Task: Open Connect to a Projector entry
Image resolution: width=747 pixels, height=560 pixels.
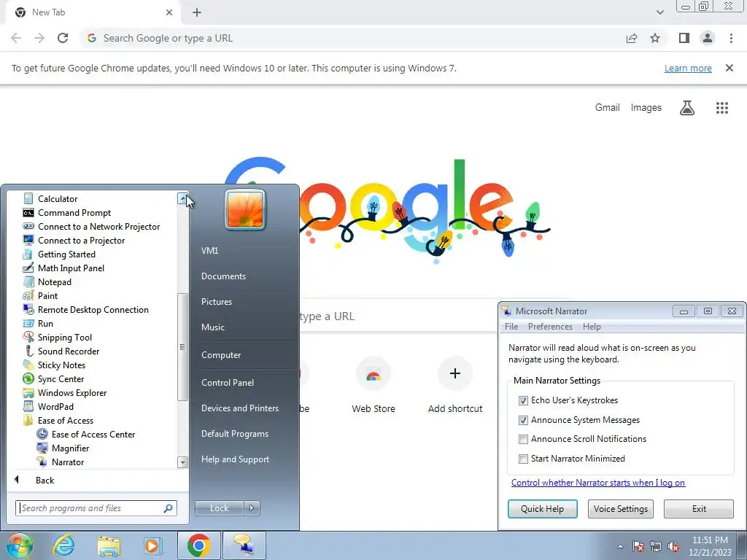Action: tap(81, 240)
